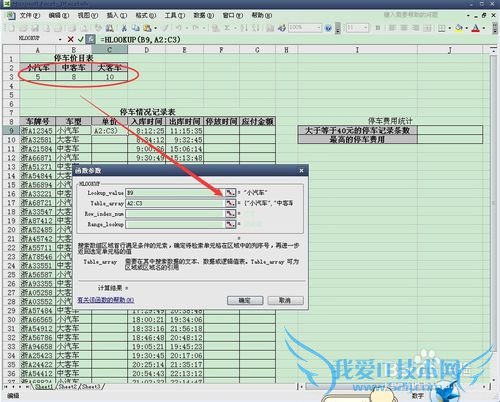The height and width of the screenshot is (402, 500).
Task: Select the column C header
Action: (x=110, y=50)
